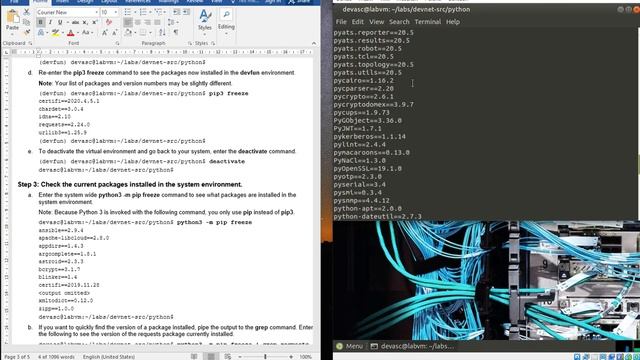Open the Courier New font name dropdown
The height and width of the screenshot is (360, 640).
pyautogui.click(x=96, y=12)
